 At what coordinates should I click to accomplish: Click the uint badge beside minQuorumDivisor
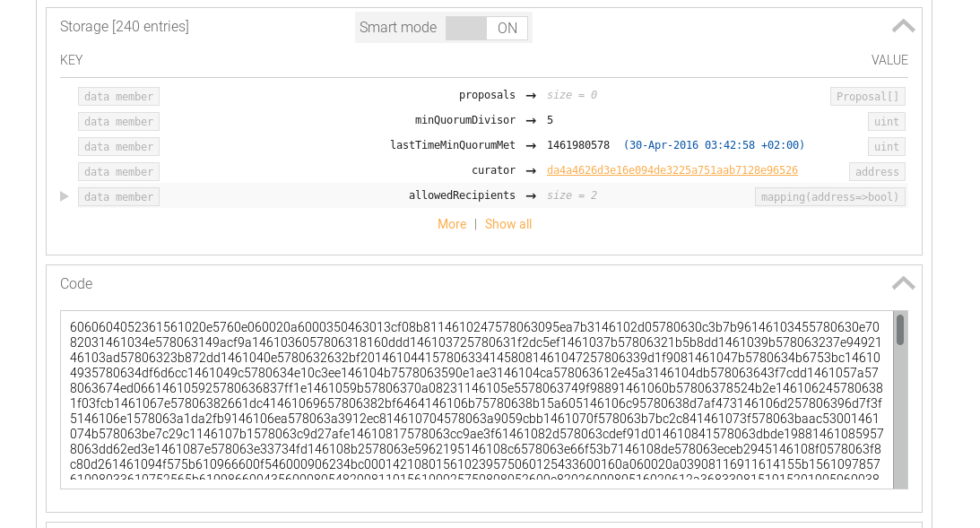tap(886, 121)
